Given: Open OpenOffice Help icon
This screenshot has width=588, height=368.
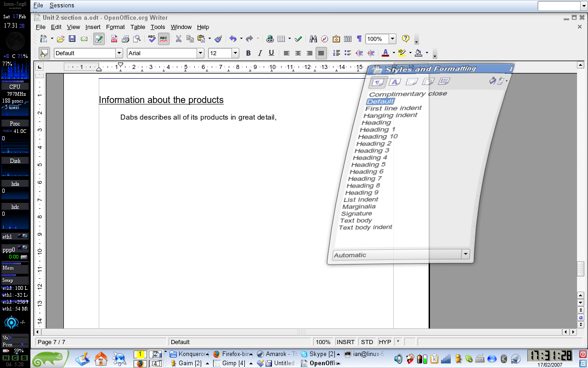Looking at the screenshot, I should click(x=406, y=39).
